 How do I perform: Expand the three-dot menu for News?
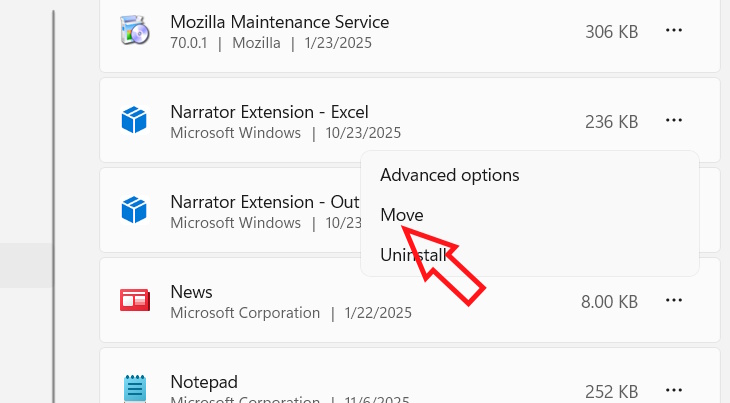pos(674,300)
